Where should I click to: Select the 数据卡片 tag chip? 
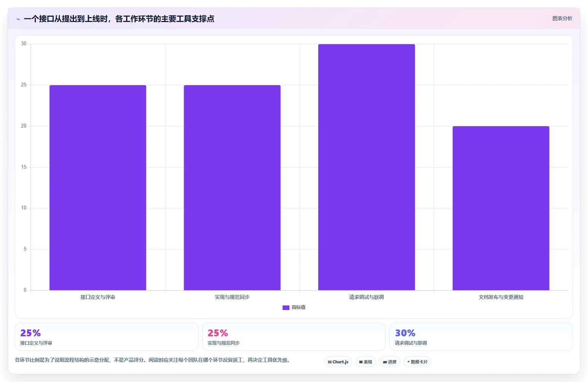tap(417, 362)
